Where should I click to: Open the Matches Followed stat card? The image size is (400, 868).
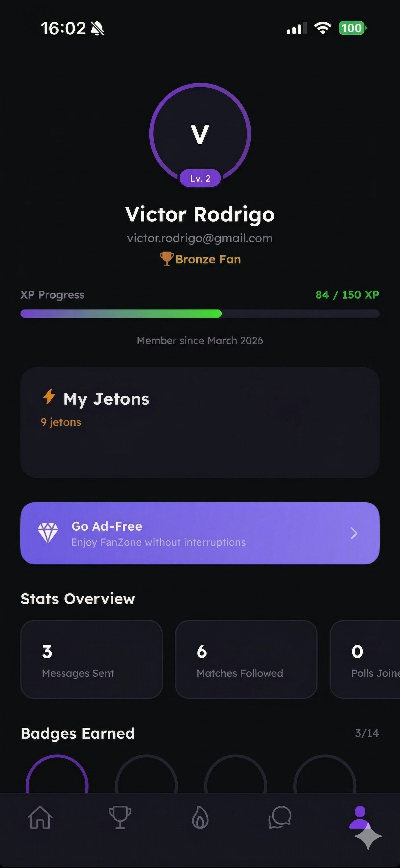[x=246, y=659]
